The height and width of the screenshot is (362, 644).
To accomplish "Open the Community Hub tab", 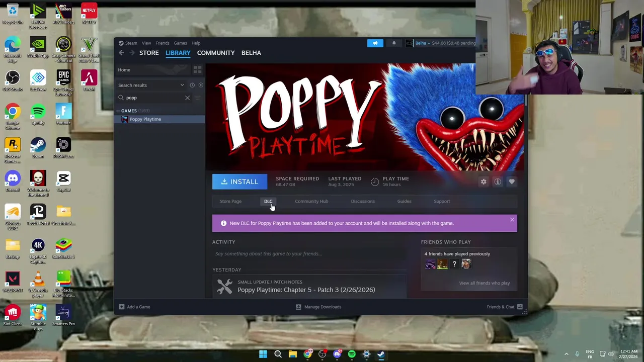I will pyautogui.click(x=311, y=201).
